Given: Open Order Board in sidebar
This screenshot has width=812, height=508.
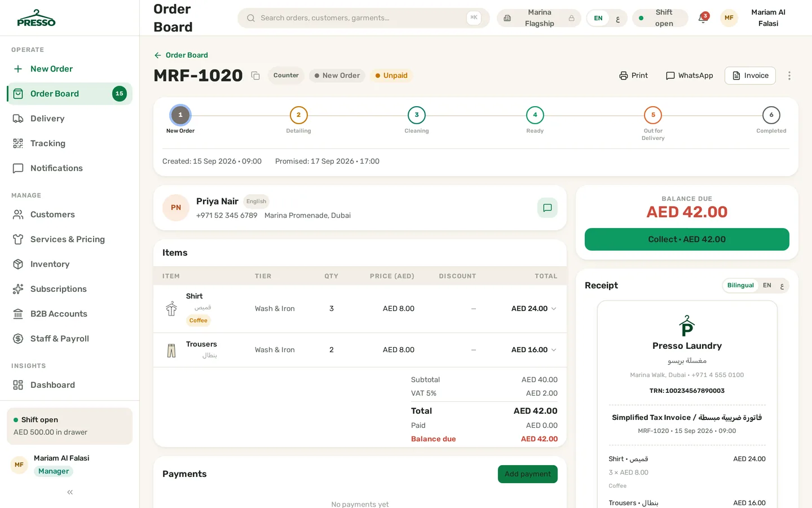Looking at the screenshot, I should click(x=69, y=94).
